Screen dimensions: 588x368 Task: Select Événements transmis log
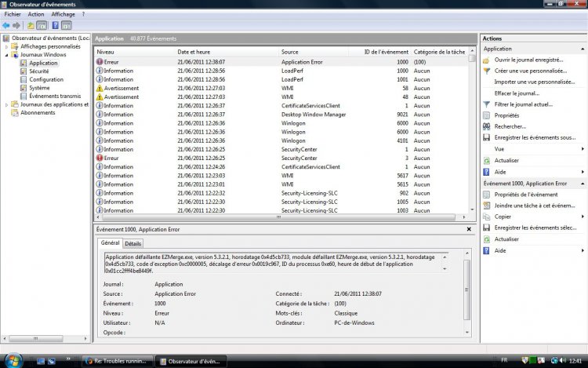[x=55, y=96]
